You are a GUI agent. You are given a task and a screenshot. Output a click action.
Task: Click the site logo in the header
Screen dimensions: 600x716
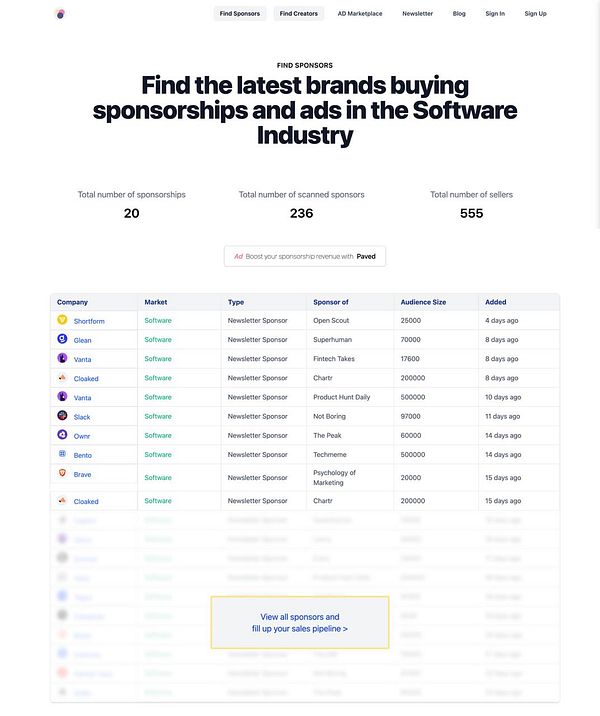point(60,14)
